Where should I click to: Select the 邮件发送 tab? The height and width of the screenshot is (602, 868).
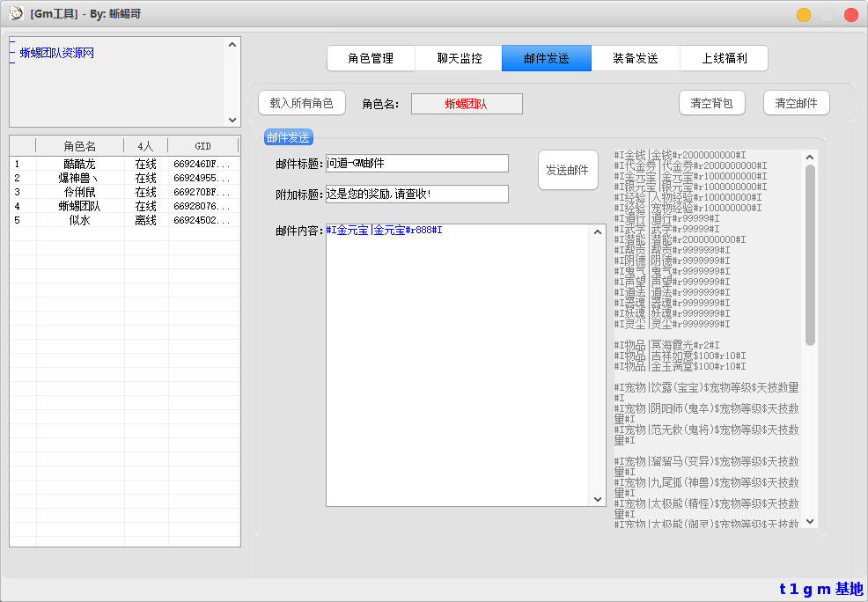[x=547, y=58]
